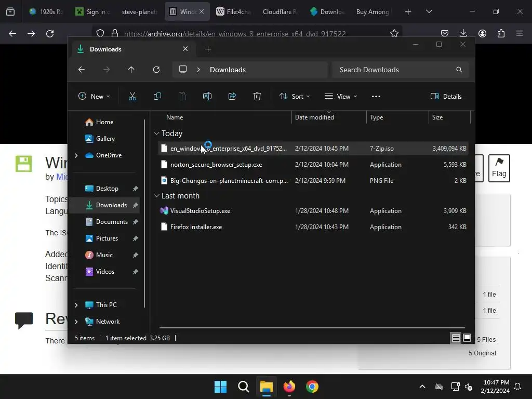Viewport: 532px width, 399px height.
Task: Click the Delete trash can icon
Action: pyautogui.click(x=257, y=96)
